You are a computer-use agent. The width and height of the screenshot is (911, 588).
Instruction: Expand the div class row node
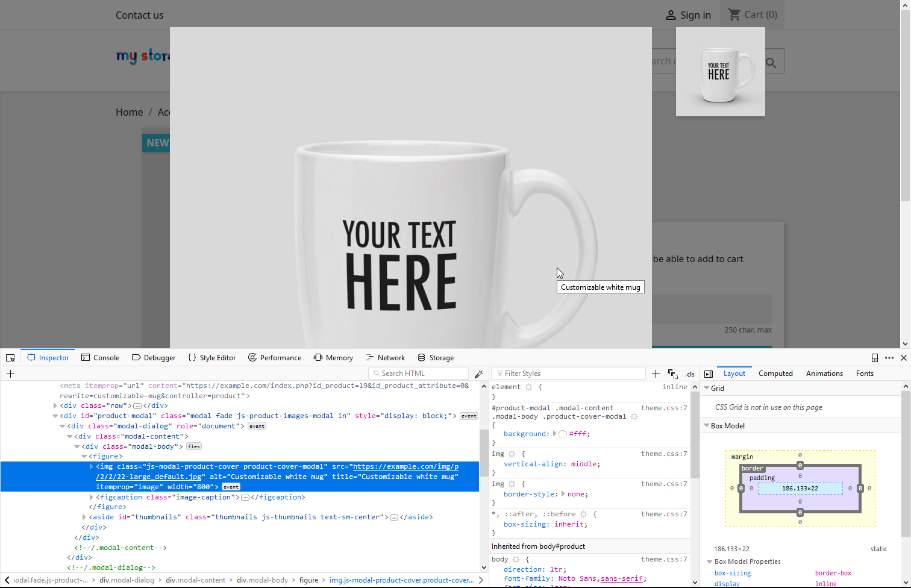(55, 406)
